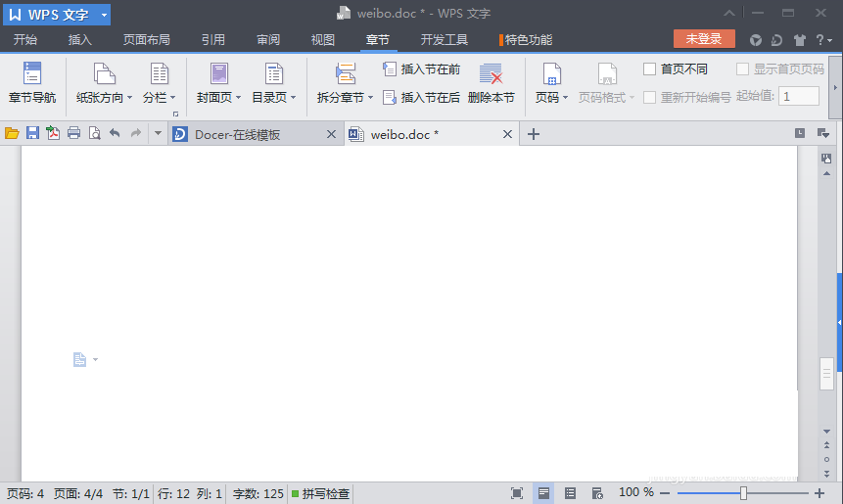Click the export to PDF icon
Image resolution: width=843 pixels, height=504 pixels.
click(x=53, y=134)
